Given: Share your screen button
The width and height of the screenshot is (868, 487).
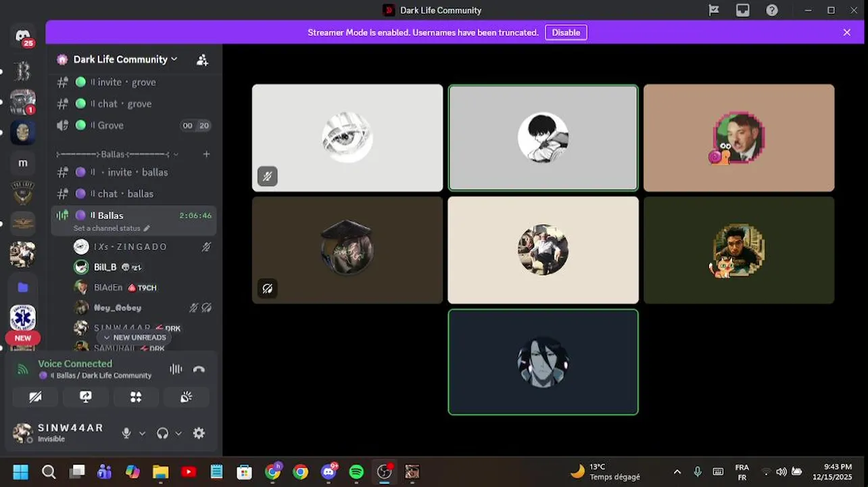Looking at the screenshot, I should coord(86,397).
